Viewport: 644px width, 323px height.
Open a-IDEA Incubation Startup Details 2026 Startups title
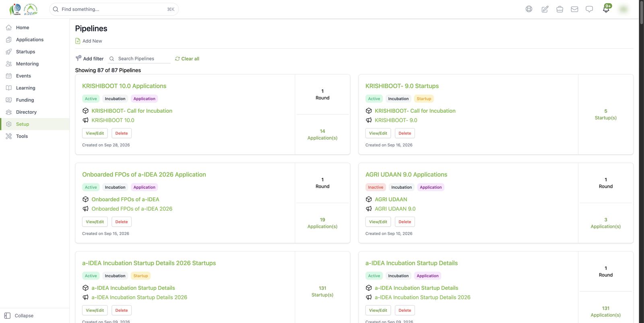click(149, 263)
